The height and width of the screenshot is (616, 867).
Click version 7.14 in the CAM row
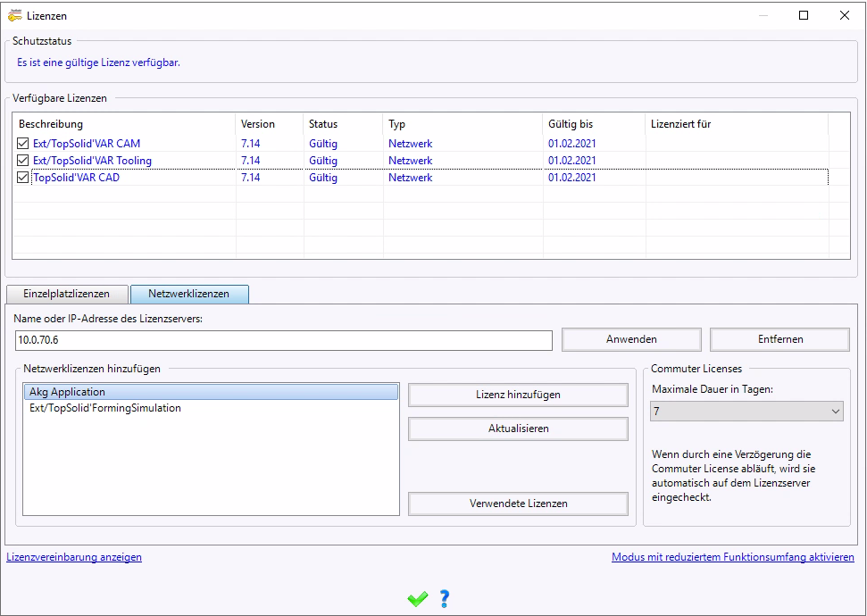[251, 144]
